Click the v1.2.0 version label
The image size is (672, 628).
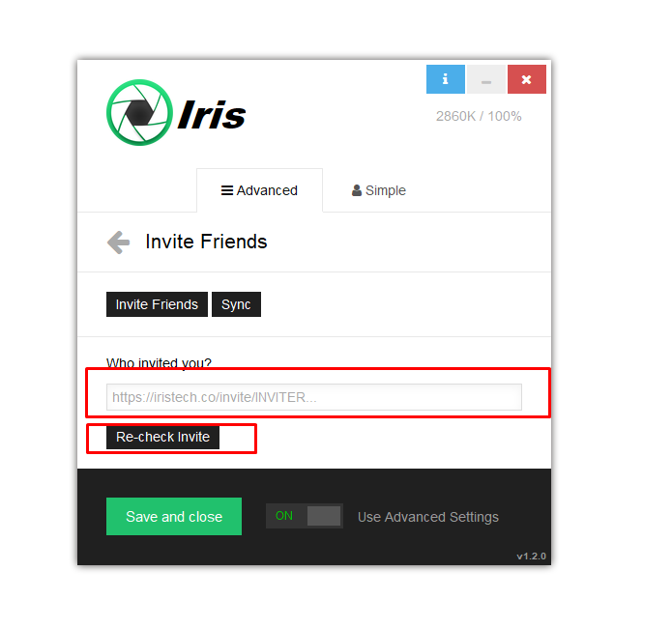(x=532, y=557)
